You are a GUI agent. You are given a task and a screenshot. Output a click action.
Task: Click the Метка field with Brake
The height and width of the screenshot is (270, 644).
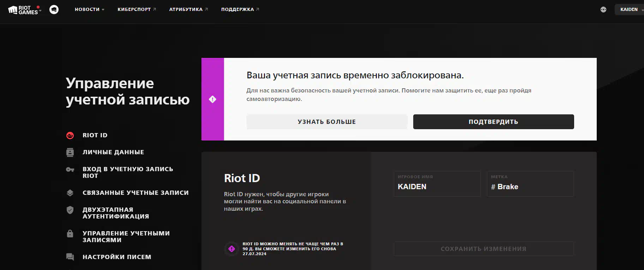coord(530,184)
